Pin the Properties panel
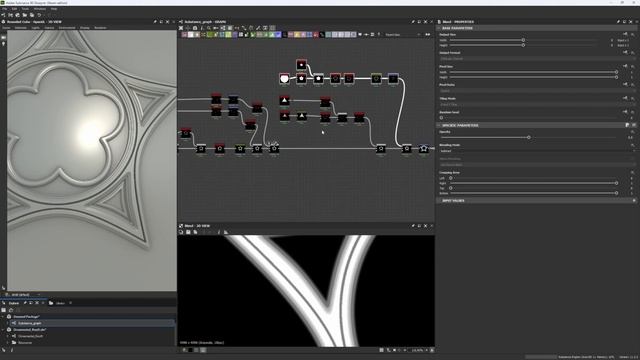 618,22
